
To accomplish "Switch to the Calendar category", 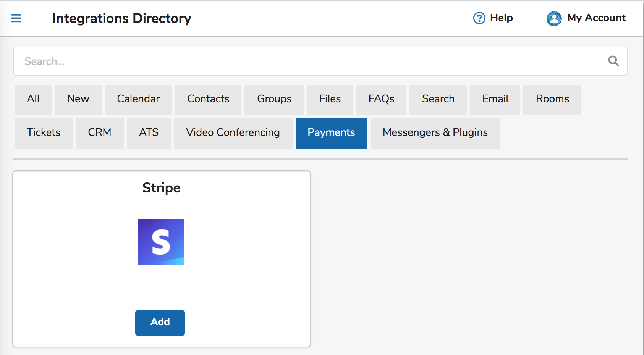I will click(138, 100).
